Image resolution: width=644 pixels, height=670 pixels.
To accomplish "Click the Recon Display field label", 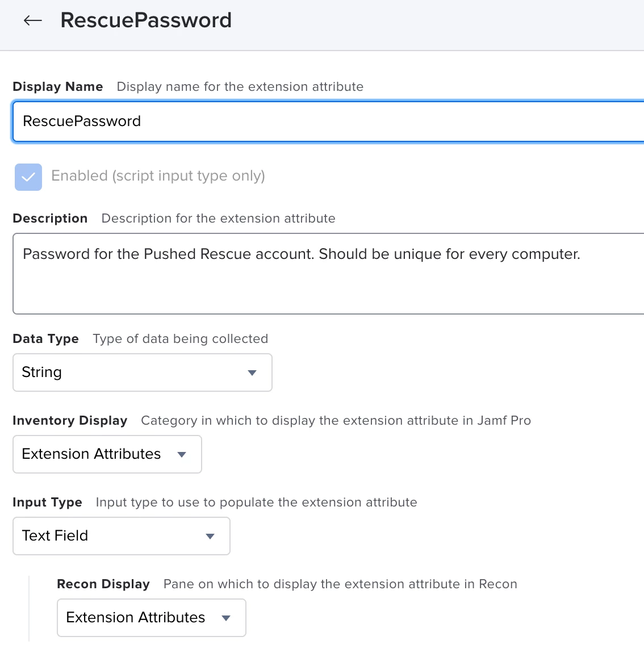I will 103,584.
